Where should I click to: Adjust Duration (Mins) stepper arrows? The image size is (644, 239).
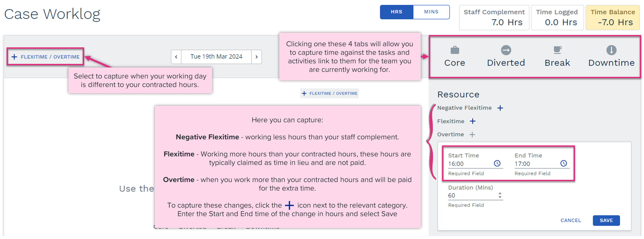pos(500,195)
